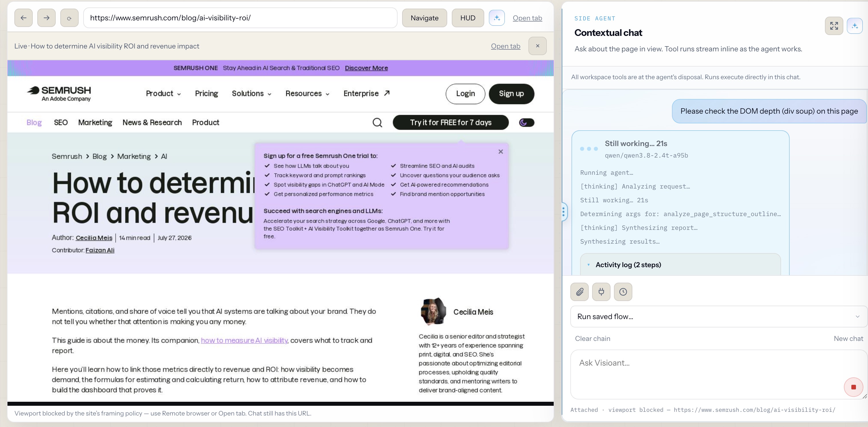Click the sparkle icon in the Contextual chat header

855,26
